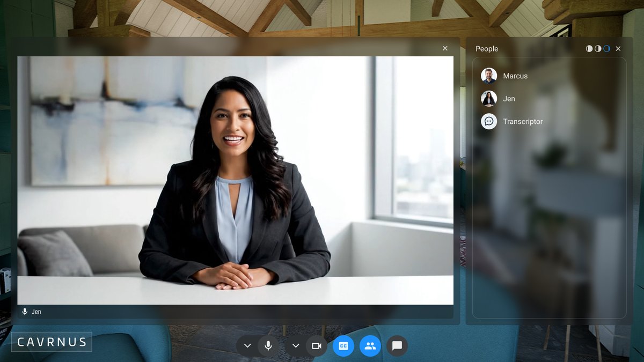Click Jen's microphone indicator under video
The height and width of the screenshot is (362, 644).
25,312
